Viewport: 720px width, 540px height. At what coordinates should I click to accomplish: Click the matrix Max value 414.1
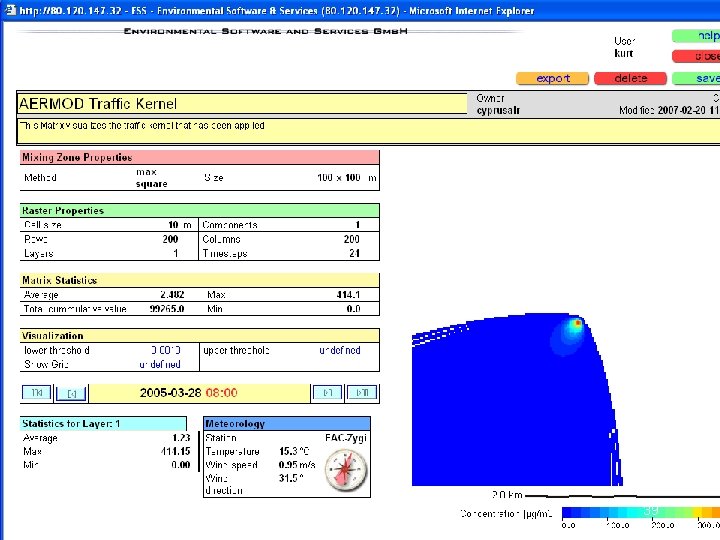tap(348, 295)
